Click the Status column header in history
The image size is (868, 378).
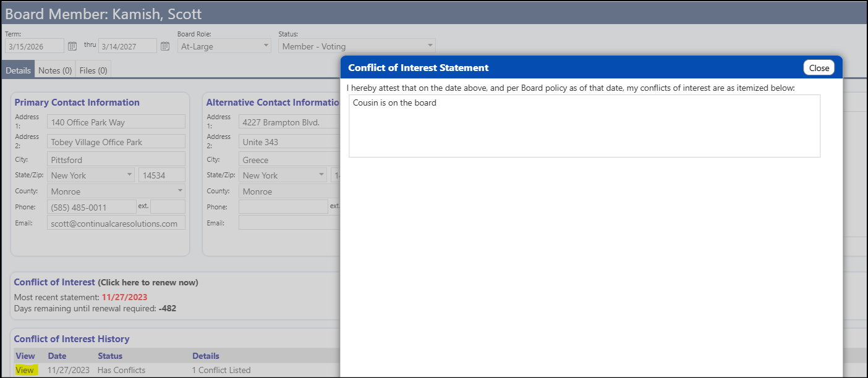(110, 356)
